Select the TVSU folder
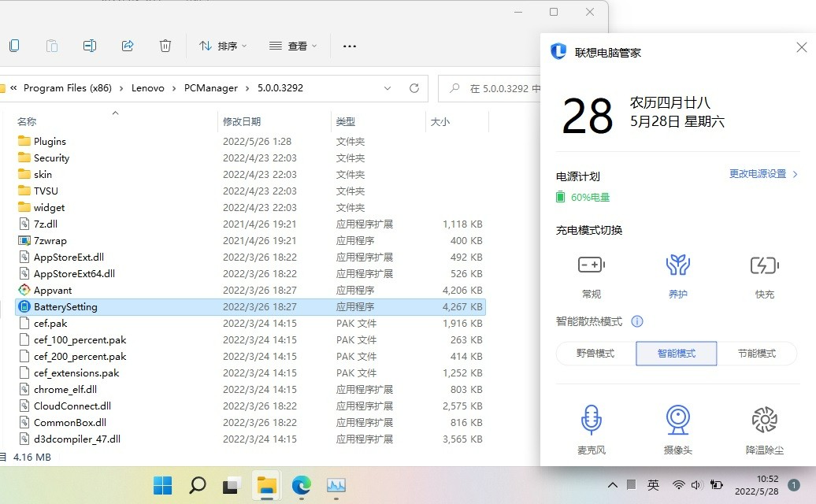Screen dimensions: 816x504 coord(46,191)
